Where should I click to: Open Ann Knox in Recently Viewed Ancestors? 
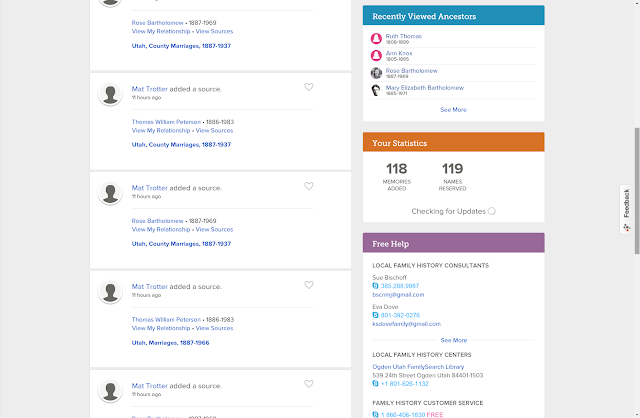coord(399,53)
